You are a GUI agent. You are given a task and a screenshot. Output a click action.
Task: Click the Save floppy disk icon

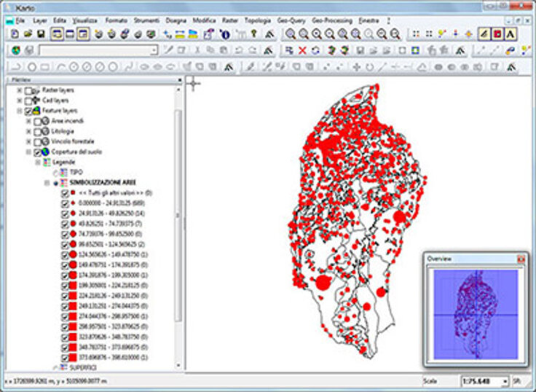(42, 34)
